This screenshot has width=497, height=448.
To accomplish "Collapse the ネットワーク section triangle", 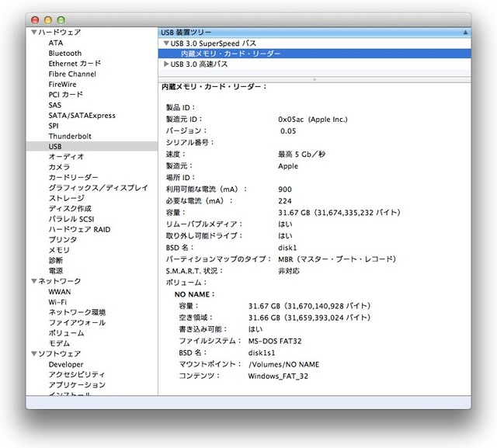I will (x=34, y=281).
